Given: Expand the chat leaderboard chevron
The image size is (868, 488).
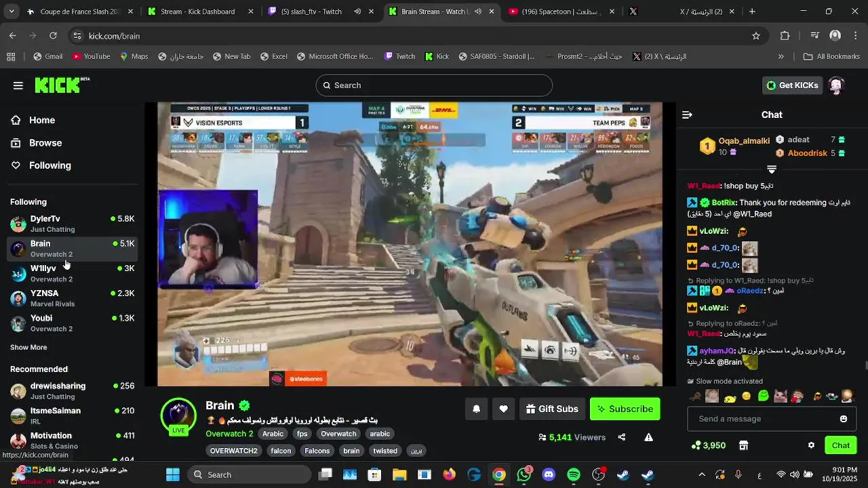Looking at the screenshot, I should pos(772,169).
